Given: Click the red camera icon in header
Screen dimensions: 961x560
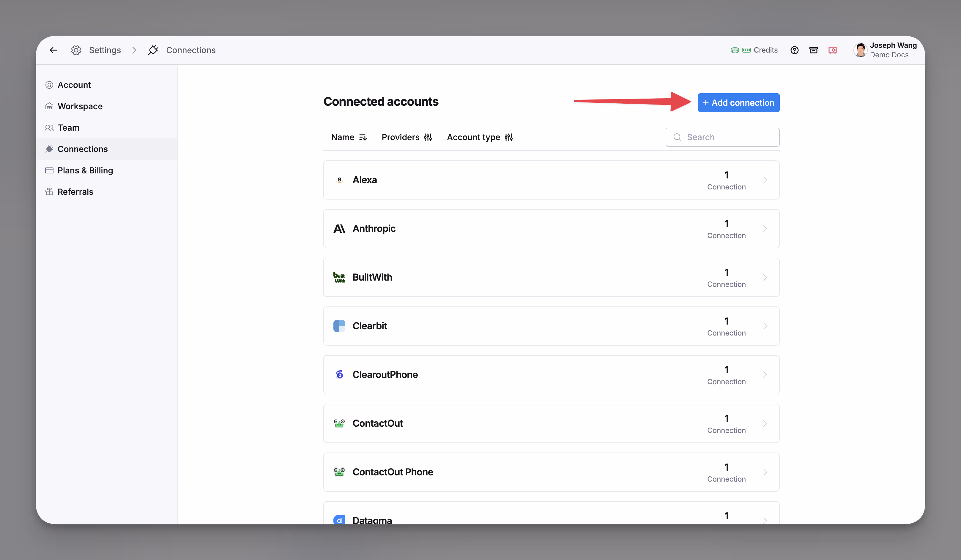Looking at the screenshot, I should click(x=833, y=50).
